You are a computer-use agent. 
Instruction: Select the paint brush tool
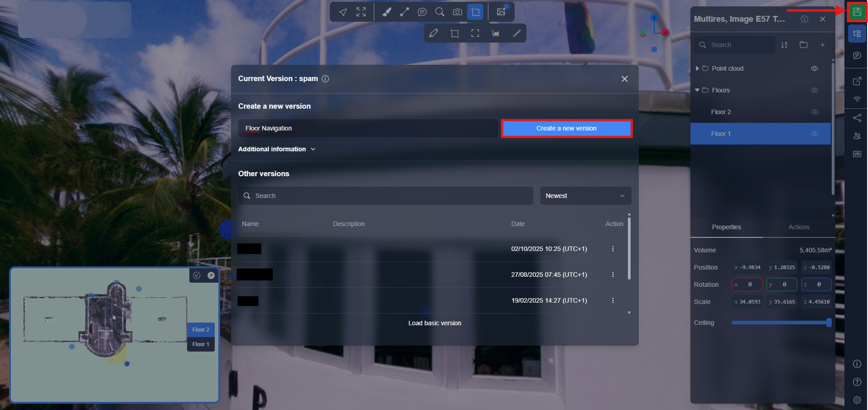(x=386, y=12)
